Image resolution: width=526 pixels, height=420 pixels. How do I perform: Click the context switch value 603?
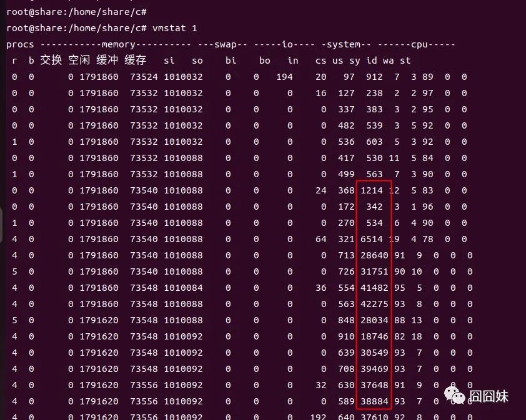point(374,142)
